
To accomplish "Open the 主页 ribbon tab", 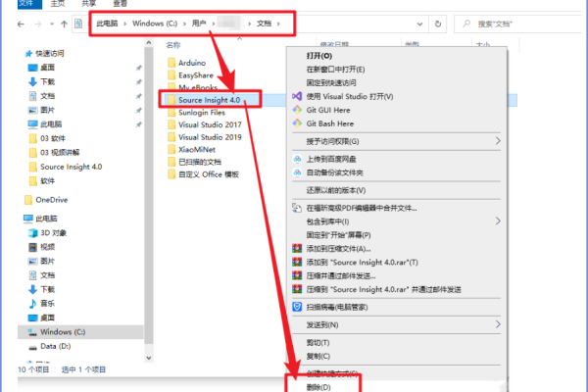I will [x=58, y=4].
